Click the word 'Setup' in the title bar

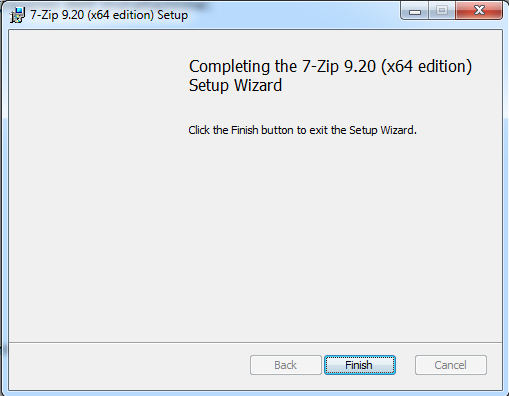[173, 15]
